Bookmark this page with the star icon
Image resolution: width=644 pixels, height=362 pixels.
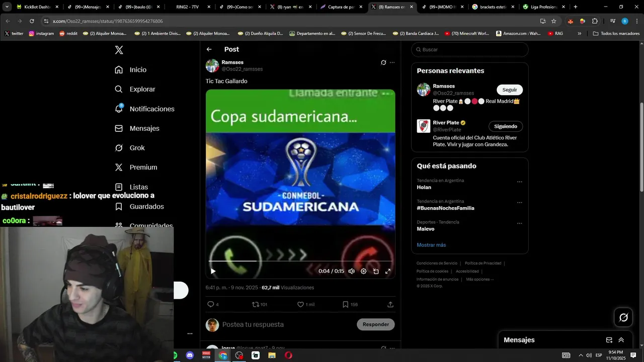tap(553, 21)
